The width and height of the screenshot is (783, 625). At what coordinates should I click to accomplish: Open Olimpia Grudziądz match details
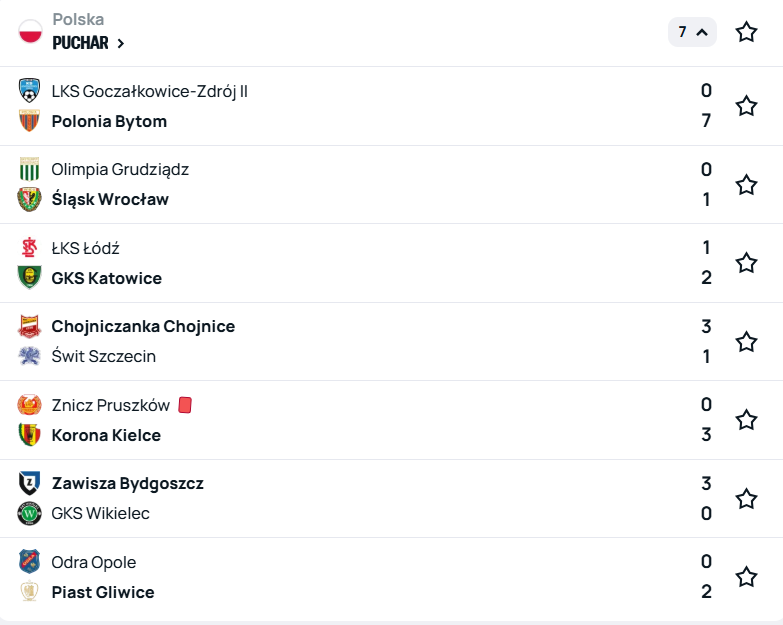[120, 170]
